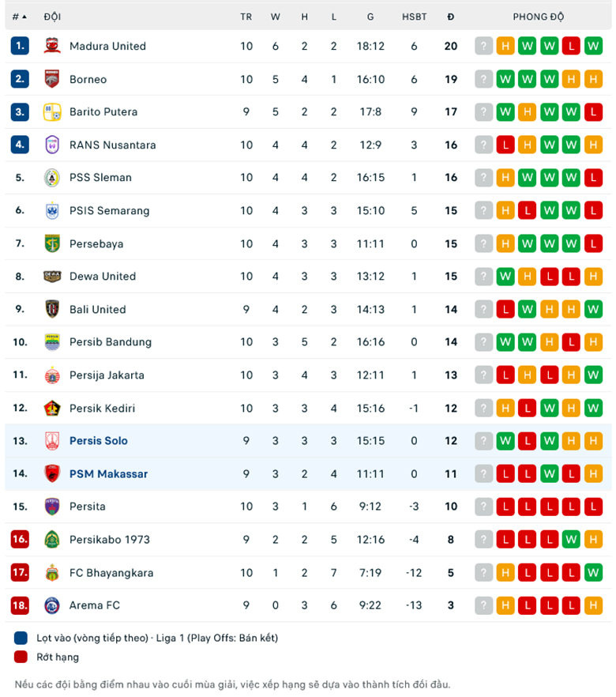Click the PSM Makassar team crest
Screen dimensions: 616x697
point(52,473)
